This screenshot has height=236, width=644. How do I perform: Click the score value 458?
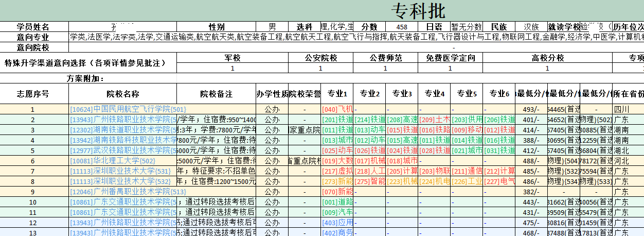[402, 27]
